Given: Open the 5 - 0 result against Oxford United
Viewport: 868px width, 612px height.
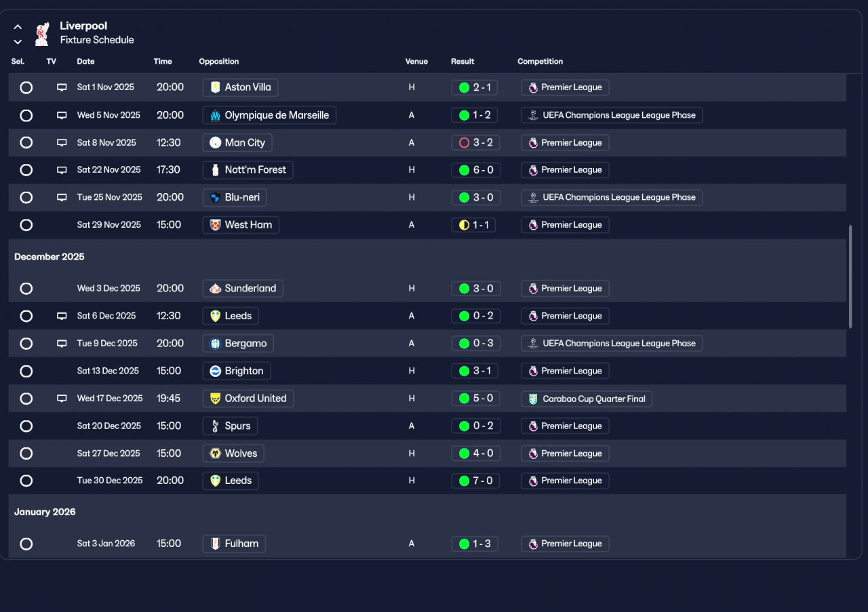Looking at the screenshot, I should [x=475, y=399].
